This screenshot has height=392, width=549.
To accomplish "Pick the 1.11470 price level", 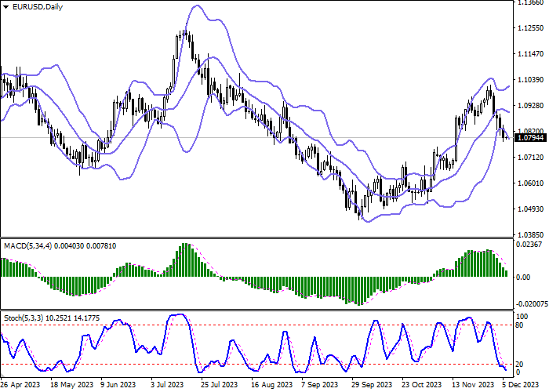I will click(531, 54).
